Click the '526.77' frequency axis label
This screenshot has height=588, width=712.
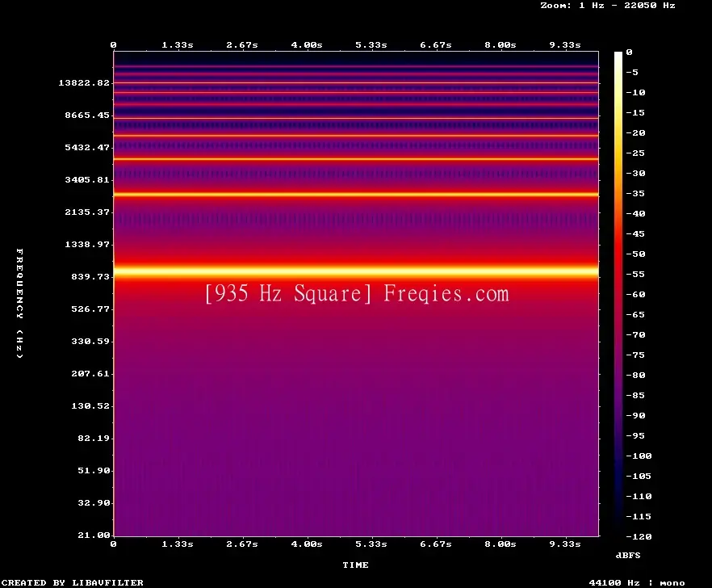click(x=90, y=309)
